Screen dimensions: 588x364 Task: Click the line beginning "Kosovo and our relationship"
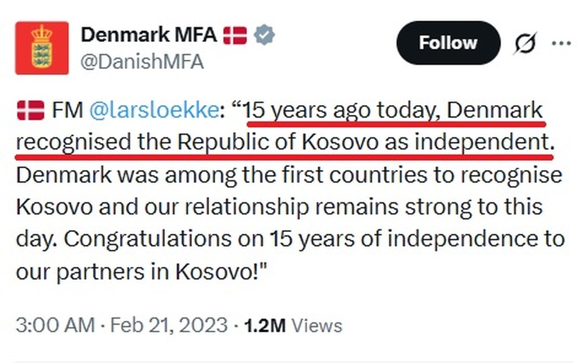[x=279, y=207]
